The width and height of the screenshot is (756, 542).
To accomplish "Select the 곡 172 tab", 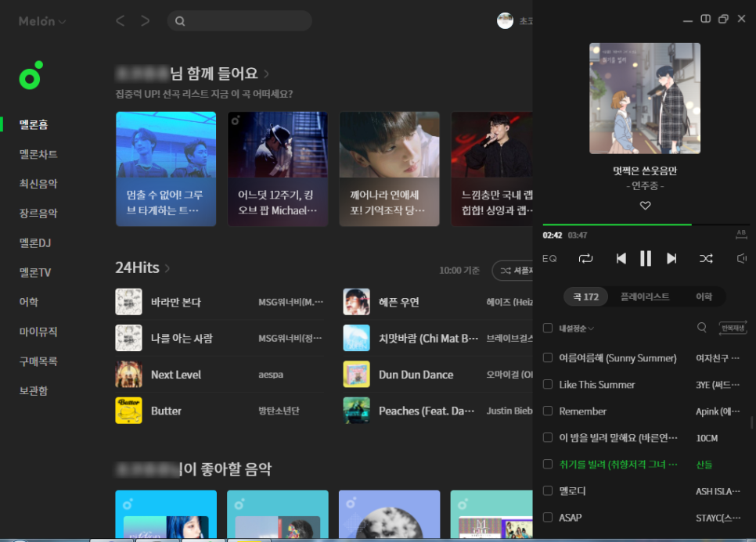I will click(586, 296).
